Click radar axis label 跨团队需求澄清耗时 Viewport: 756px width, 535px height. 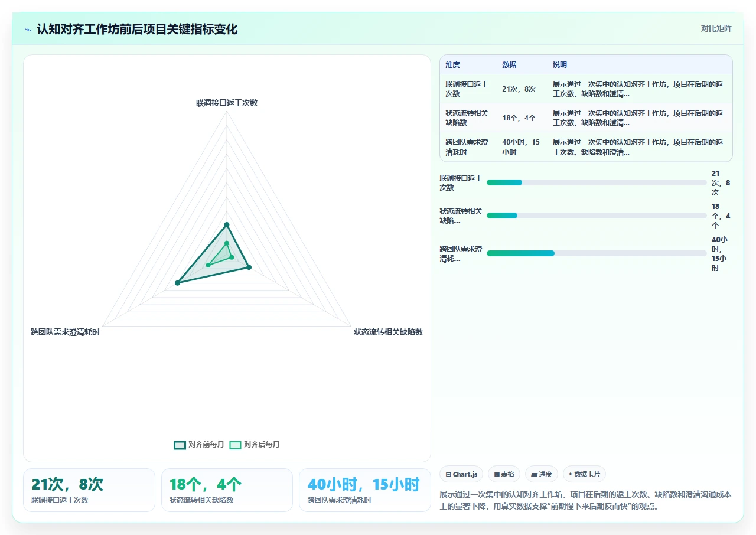point(66,332)
